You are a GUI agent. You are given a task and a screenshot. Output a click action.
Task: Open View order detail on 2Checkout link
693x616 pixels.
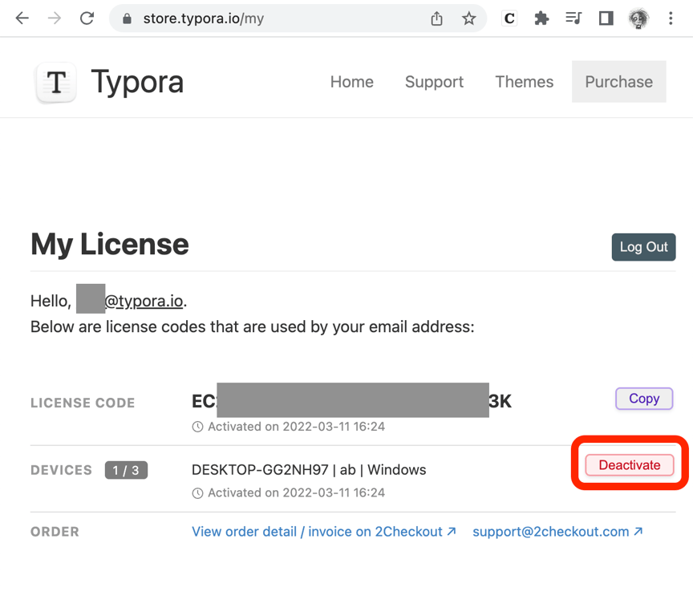click(323, 532)
